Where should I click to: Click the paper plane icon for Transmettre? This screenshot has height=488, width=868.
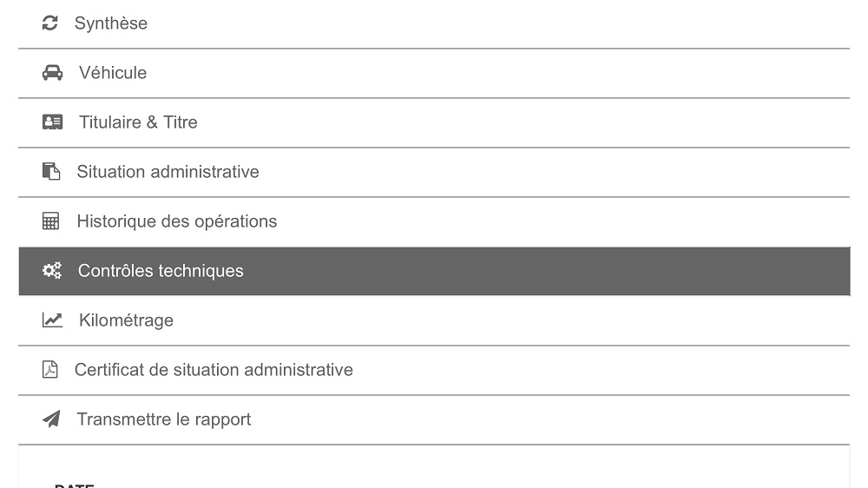tap(51, 419)
